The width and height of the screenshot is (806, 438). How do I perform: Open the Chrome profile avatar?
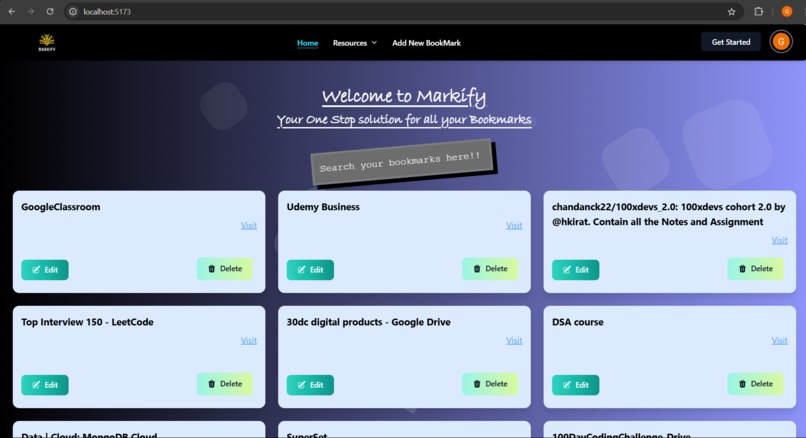pos(786,11)
